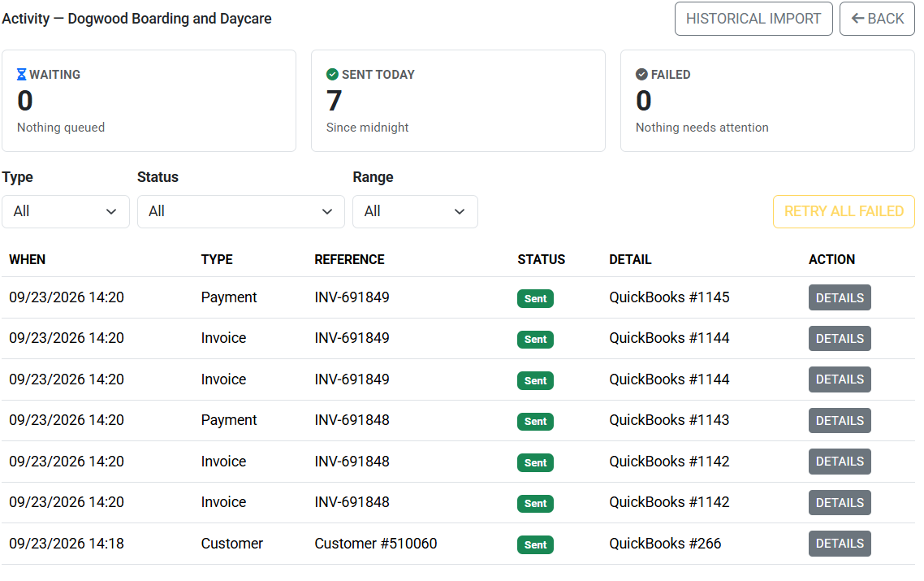Click the timestamp 09/23/2026 14:18
The width and height of the screenshot is (924, 581).
click(x=67, y=544)
